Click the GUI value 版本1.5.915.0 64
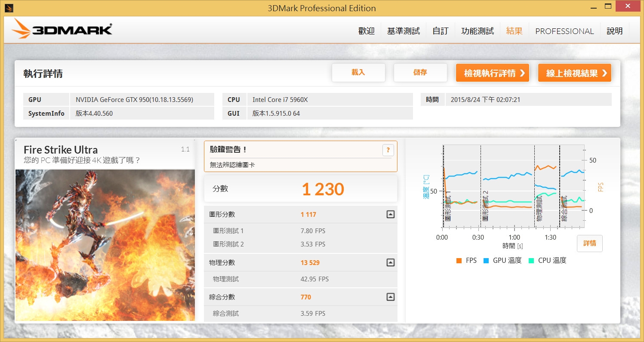Image resolution: width=644 pixels, height=342 pixels. 276,114
